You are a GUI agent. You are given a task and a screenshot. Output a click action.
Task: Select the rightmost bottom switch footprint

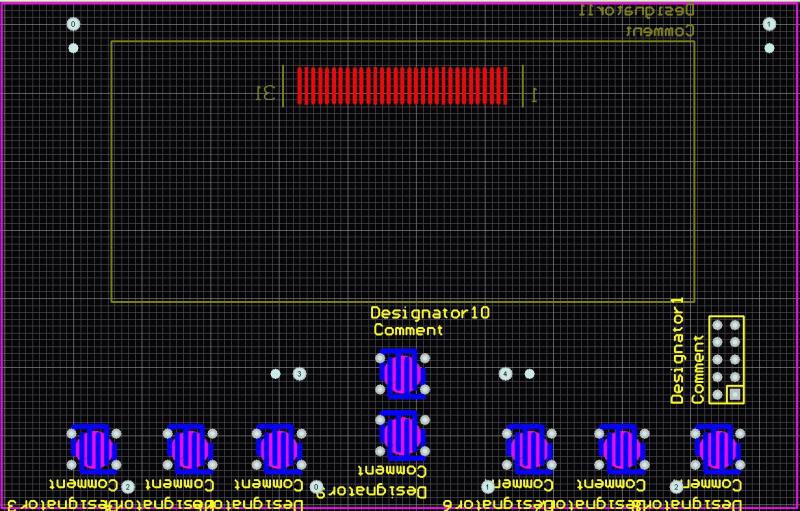[716, 449]
